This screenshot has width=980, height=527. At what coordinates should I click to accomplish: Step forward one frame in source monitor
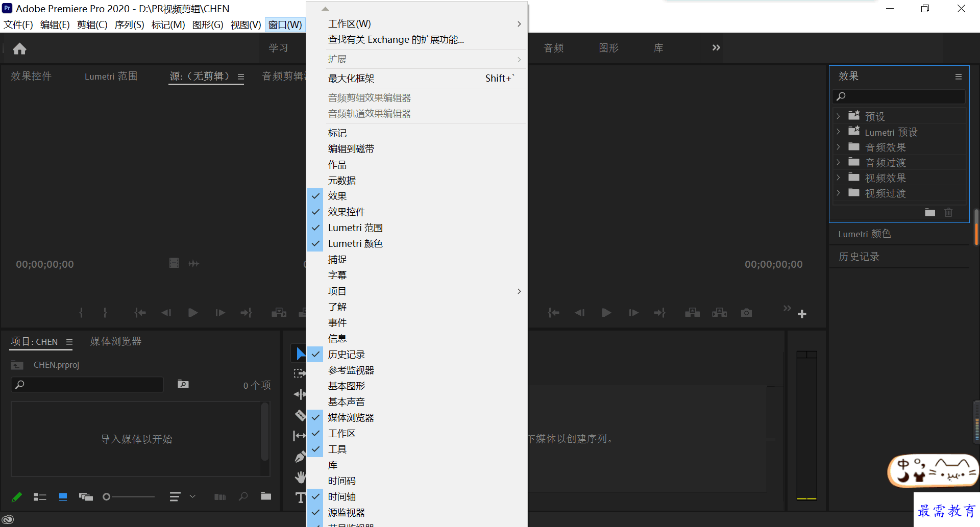220,313
